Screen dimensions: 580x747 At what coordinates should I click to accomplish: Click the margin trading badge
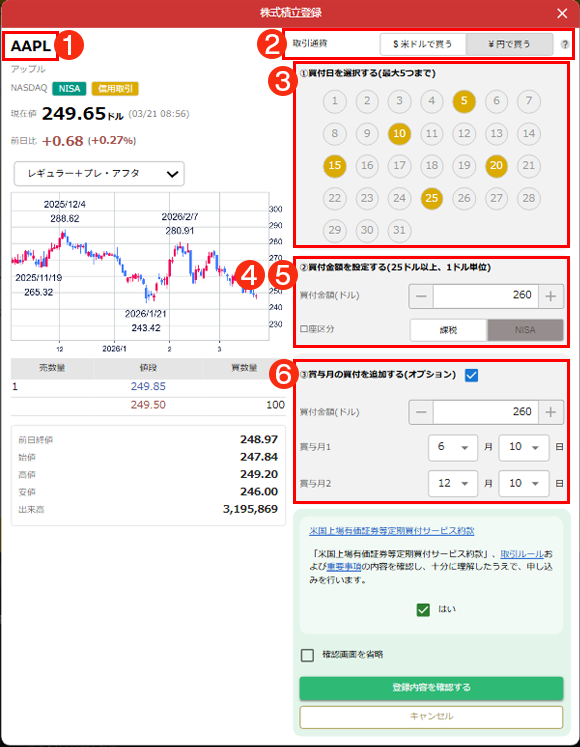115,89
